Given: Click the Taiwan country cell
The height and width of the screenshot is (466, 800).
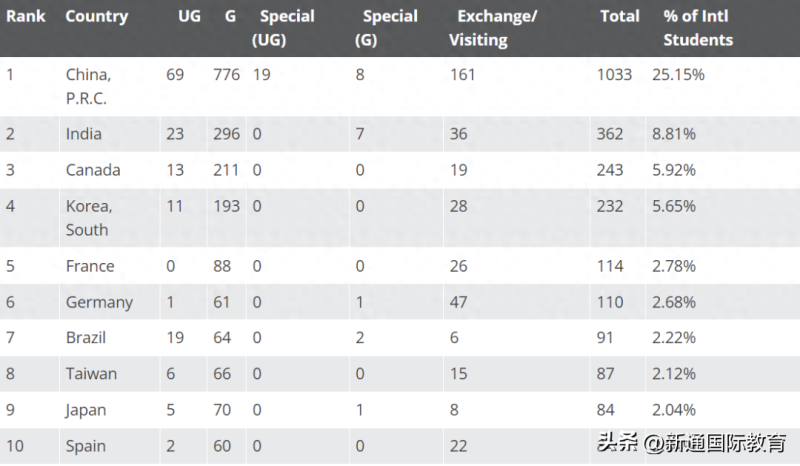Looking at the screenshot, I should (91, 374).
